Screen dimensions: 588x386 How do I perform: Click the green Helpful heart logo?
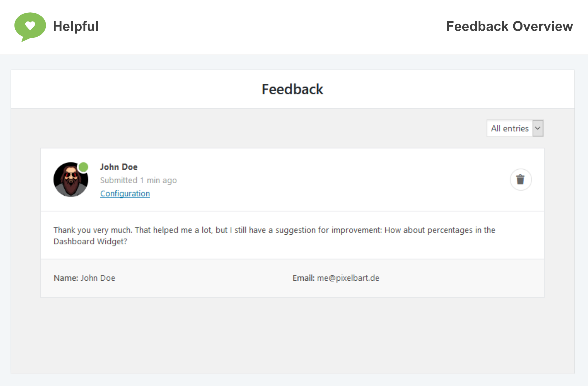tap(30, 27)
